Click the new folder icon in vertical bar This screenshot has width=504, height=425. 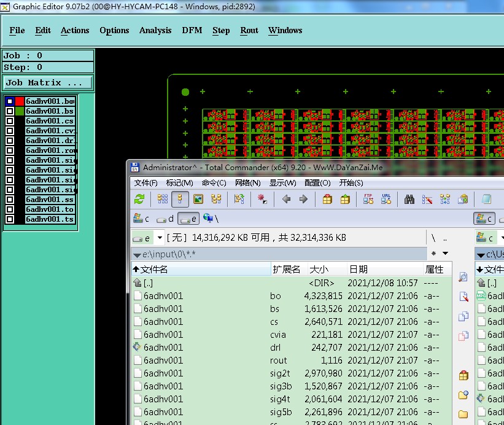tap(463, 395)
